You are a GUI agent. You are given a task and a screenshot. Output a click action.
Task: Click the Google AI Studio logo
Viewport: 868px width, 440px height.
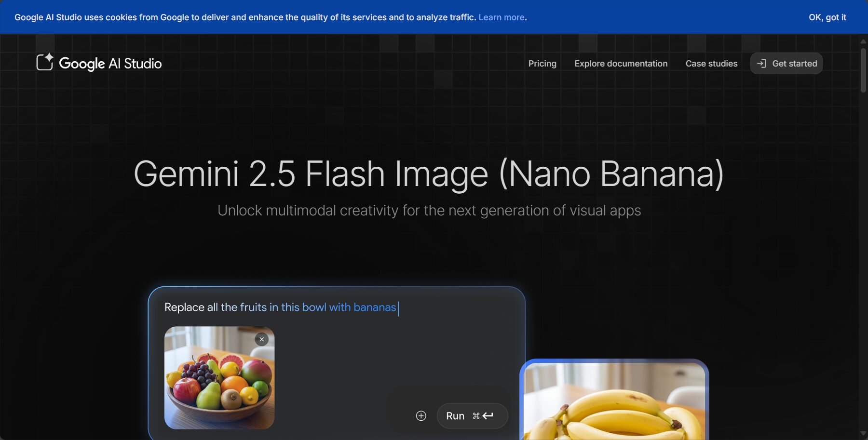[99, 63]
